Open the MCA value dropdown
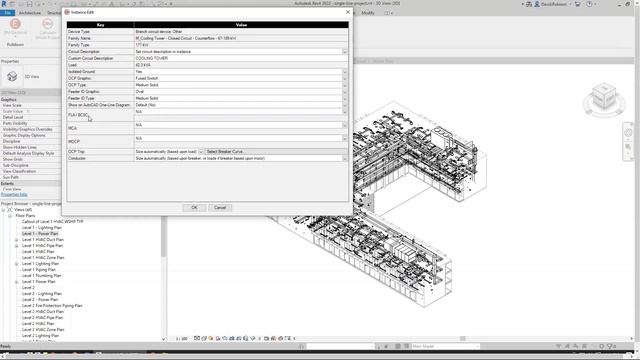The height and width of the screenshot is (360, 640). click(x=345, y=125)
